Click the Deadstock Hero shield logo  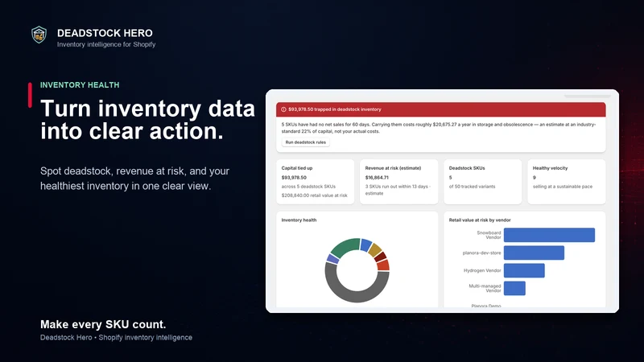39,35
